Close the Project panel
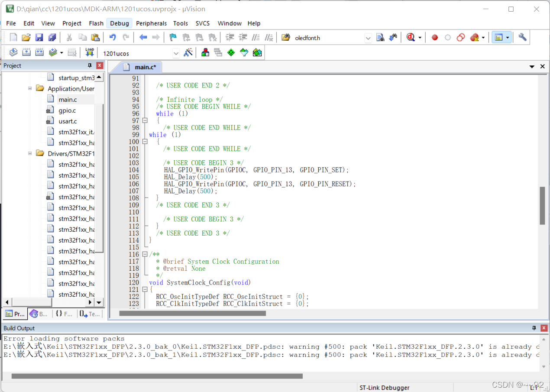Image resolution: width=550 pixels, height=392 pixels. tap(100, 65)
